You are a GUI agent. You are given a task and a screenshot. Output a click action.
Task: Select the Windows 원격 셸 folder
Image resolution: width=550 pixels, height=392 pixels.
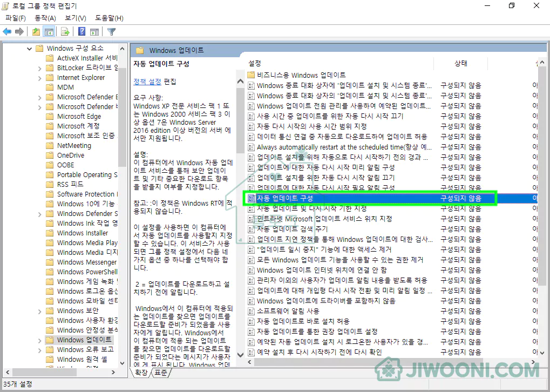tap(77, 359)
